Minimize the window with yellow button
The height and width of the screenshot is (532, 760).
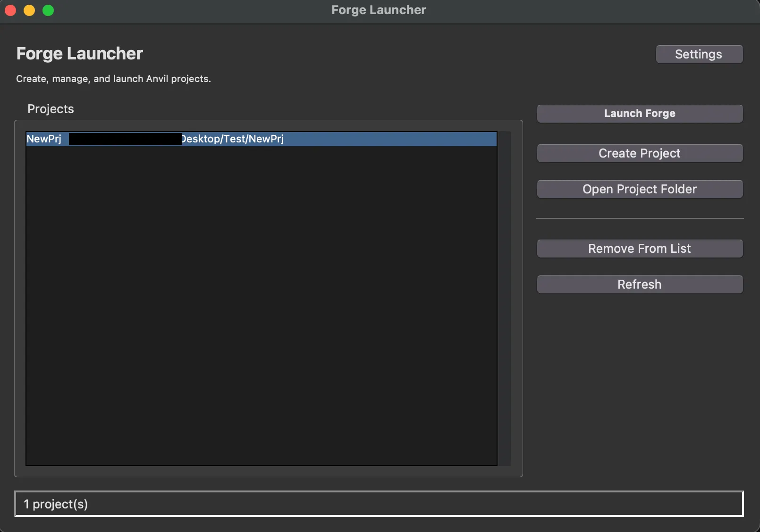[29, 10]
